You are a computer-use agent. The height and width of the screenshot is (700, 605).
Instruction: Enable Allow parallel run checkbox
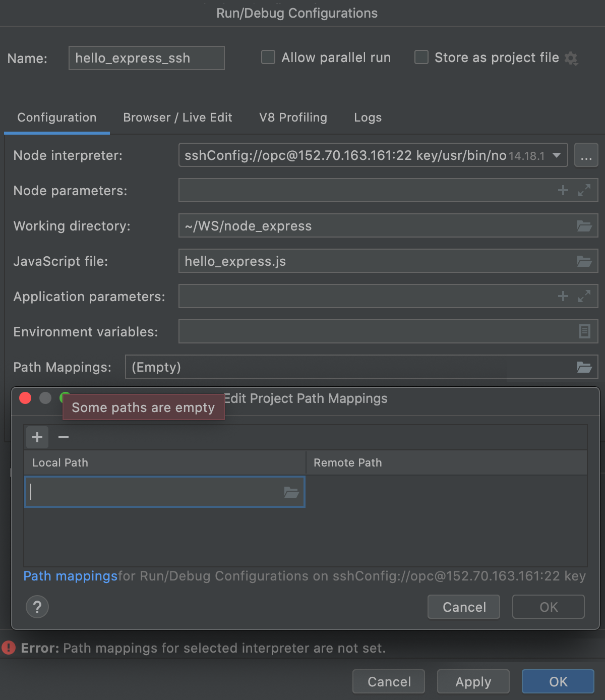(268, 57)
